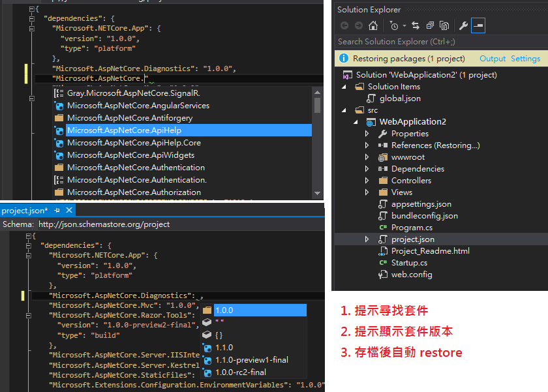Collapse the src folder node

coord(344,110)
